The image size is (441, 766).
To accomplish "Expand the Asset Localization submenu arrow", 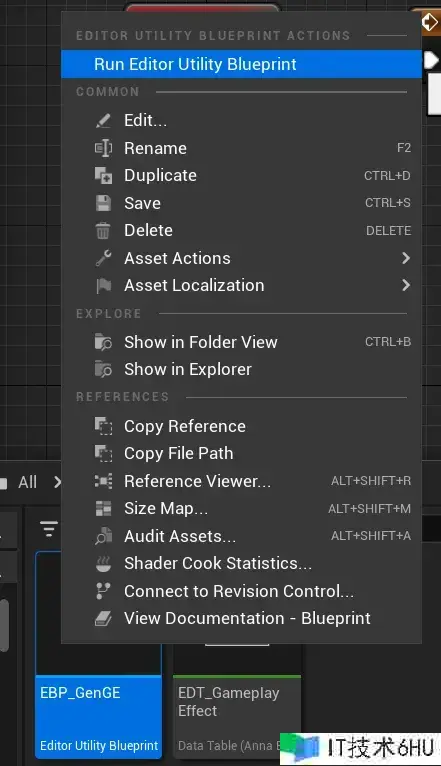I will (x=405, y=285).
